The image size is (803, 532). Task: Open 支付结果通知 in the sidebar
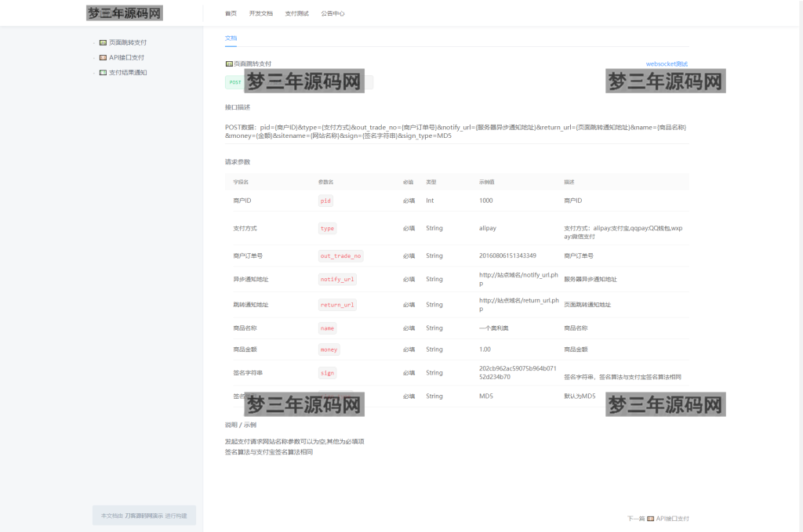128,73
